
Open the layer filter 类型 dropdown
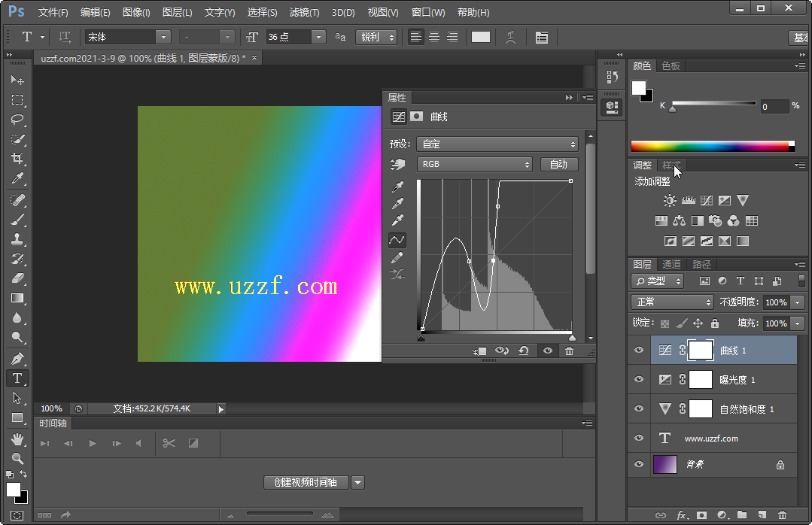(x=658, y=281)
